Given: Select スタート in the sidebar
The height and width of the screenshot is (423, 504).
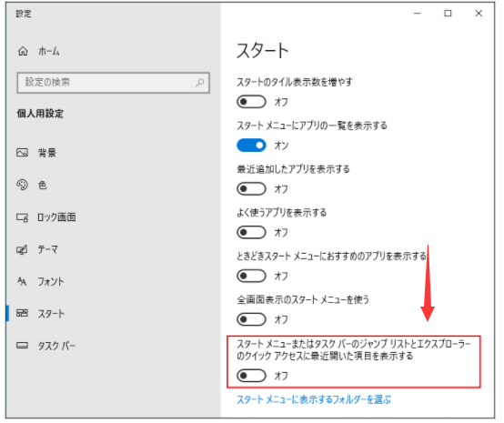Looking at the screenshot, I should pyautogui.click(x=51, y=314).
